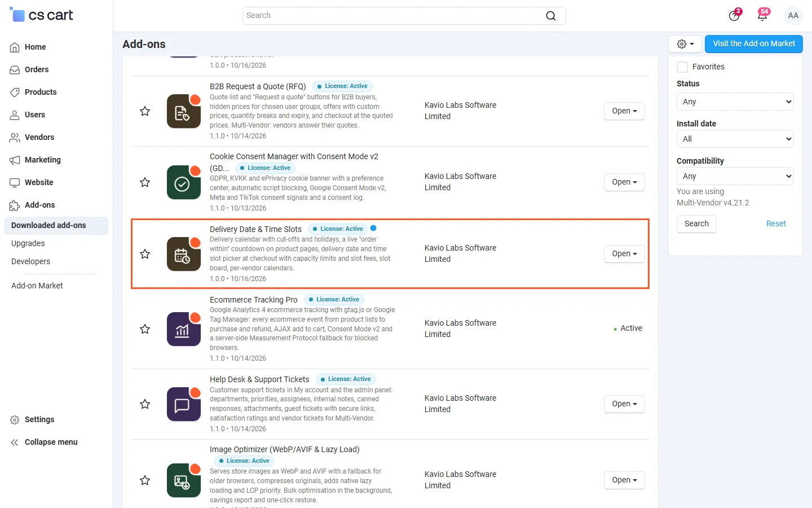Click the Reset filters link
The image size is (812, 508).
776,224
